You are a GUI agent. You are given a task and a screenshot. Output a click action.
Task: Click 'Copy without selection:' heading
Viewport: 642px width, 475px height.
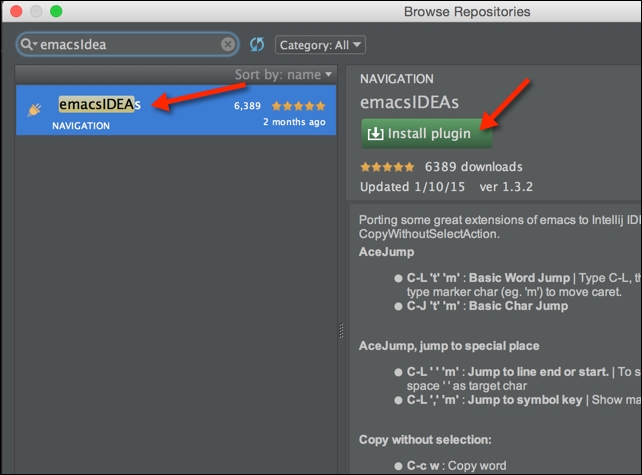[425, 440]
